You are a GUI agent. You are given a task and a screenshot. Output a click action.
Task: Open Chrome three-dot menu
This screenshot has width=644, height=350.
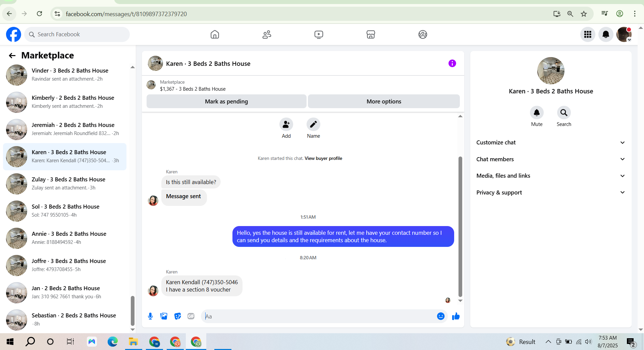pos(635,14)
